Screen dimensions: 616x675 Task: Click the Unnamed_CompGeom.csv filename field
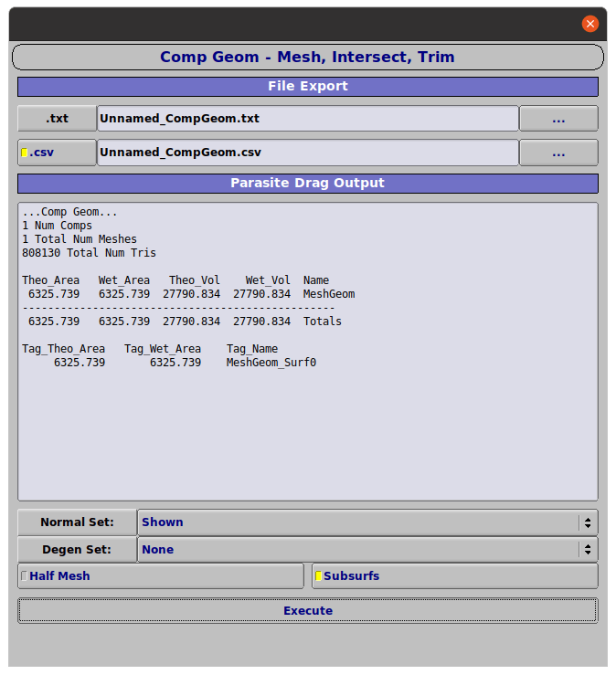pyautogui.click(x=307, y=153)
